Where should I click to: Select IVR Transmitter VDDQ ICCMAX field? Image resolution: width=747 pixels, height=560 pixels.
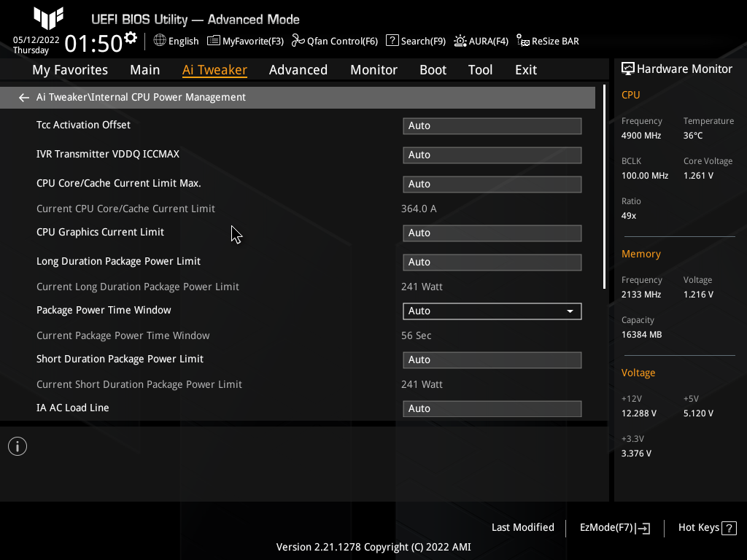492,155
